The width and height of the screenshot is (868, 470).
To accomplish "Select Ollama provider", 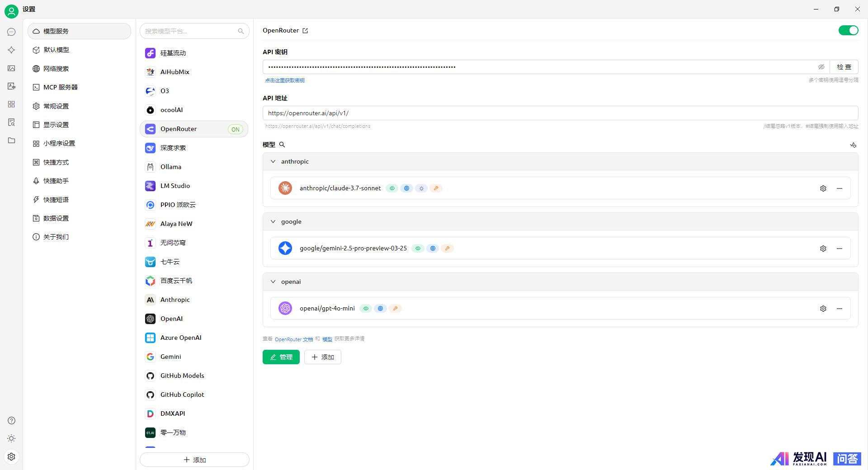I will [x=194, y=167].
